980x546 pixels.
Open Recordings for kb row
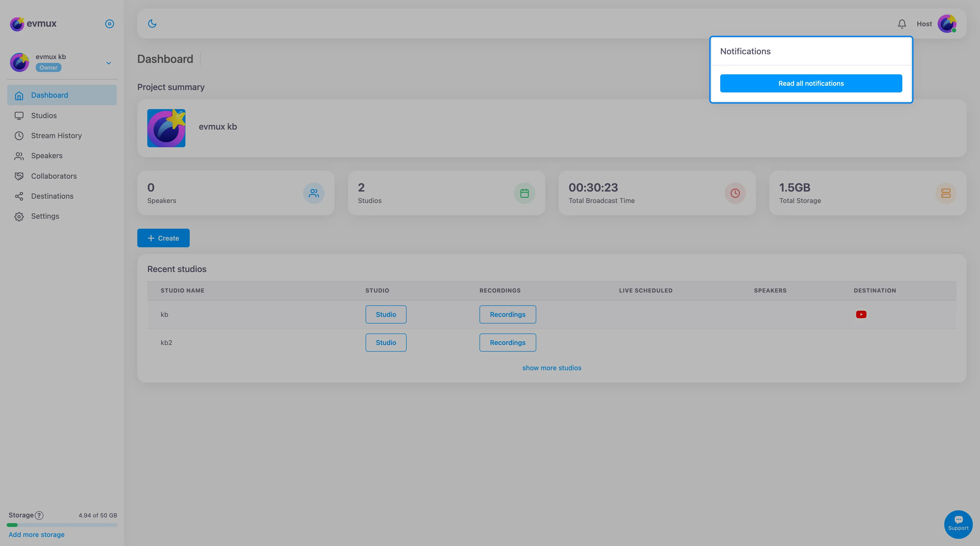507,314
